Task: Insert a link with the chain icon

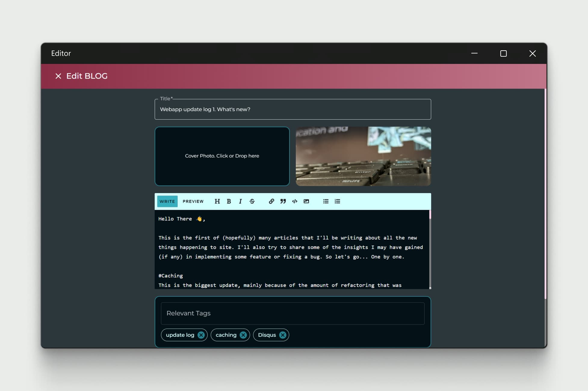Action: (x=271, y=201)
